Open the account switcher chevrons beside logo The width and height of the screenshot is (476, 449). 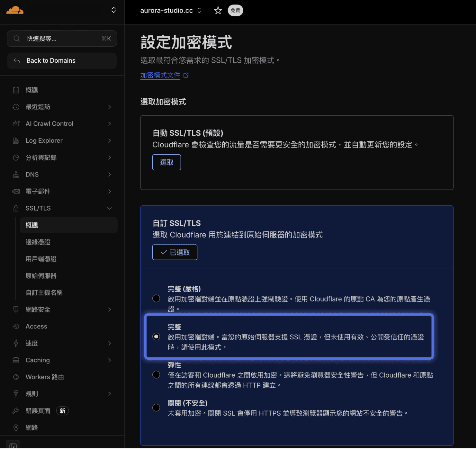pyautogui.click(x=113, y=10)
